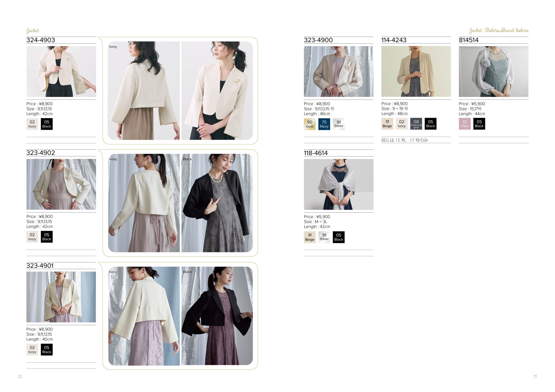555x392 pixels.
Task: Click 'Price : ¥8,900' under 323-4900
Action: point(317,104)
